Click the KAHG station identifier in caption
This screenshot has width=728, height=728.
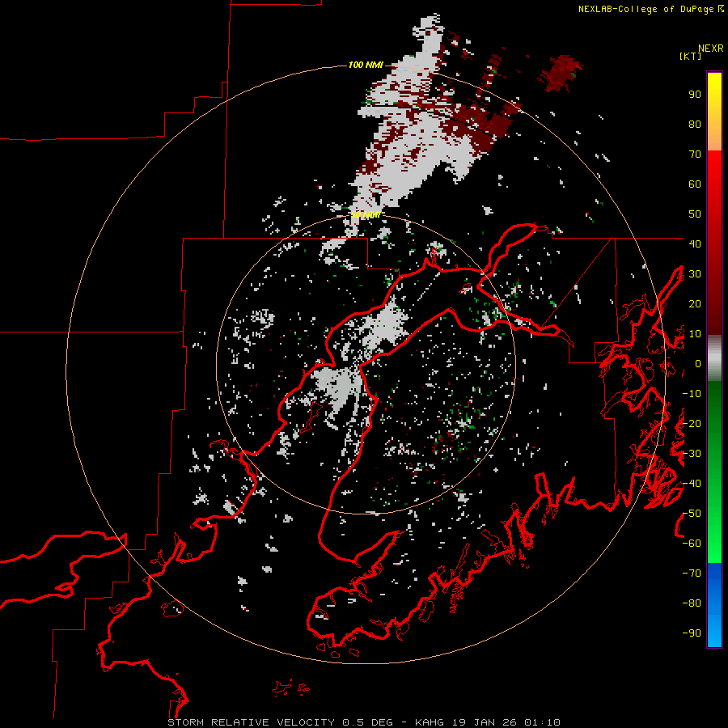tap(430, 722)
